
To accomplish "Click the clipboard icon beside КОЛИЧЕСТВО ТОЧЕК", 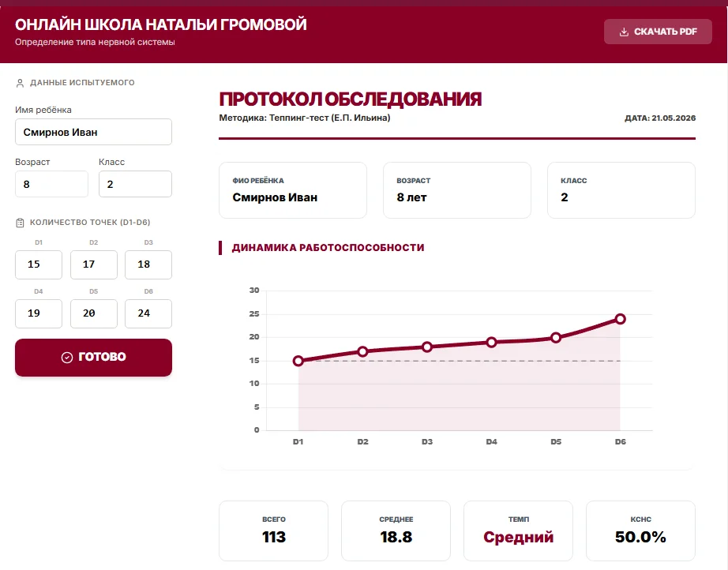I will point(20,223).
